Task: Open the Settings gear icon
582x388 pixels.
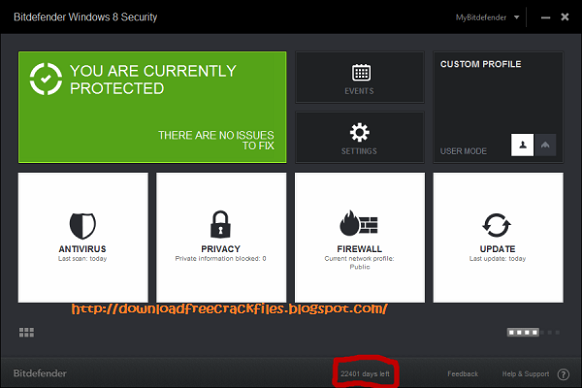Action: pyautogui.click(x=360, y=132)
